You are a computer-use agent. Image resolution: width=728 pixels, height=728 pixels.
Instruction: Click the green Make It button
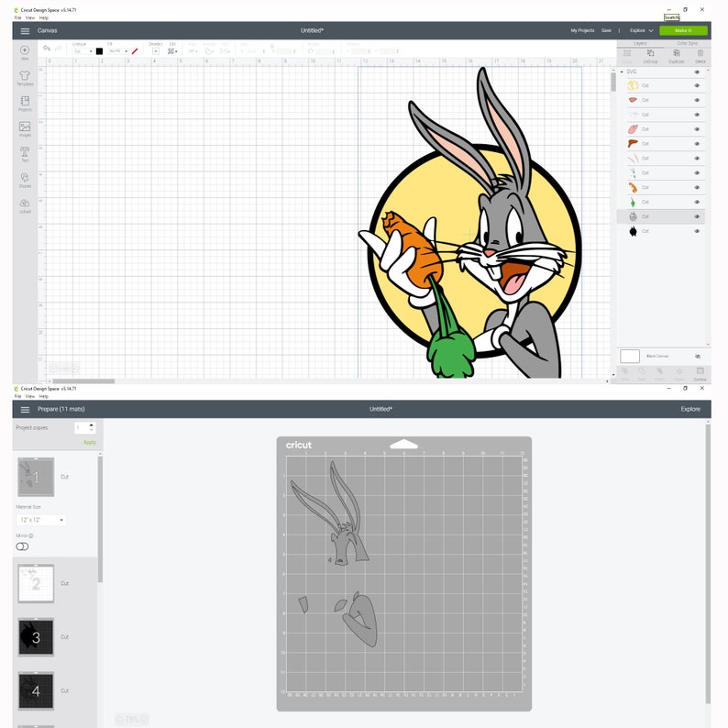pos(683,30)
